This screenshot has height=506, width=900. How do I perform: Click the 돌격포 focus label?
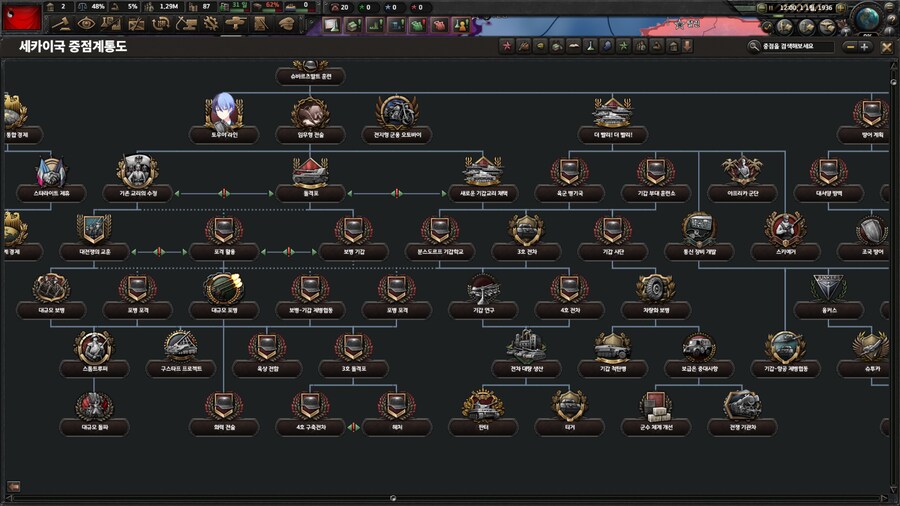click(310, 193)
